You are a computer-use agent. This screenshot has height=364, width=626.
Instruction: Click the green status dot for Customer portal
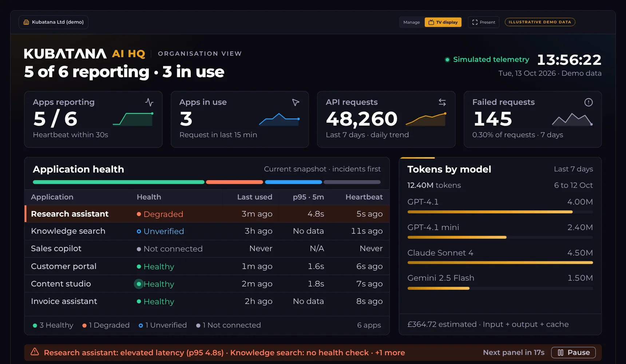139,266
